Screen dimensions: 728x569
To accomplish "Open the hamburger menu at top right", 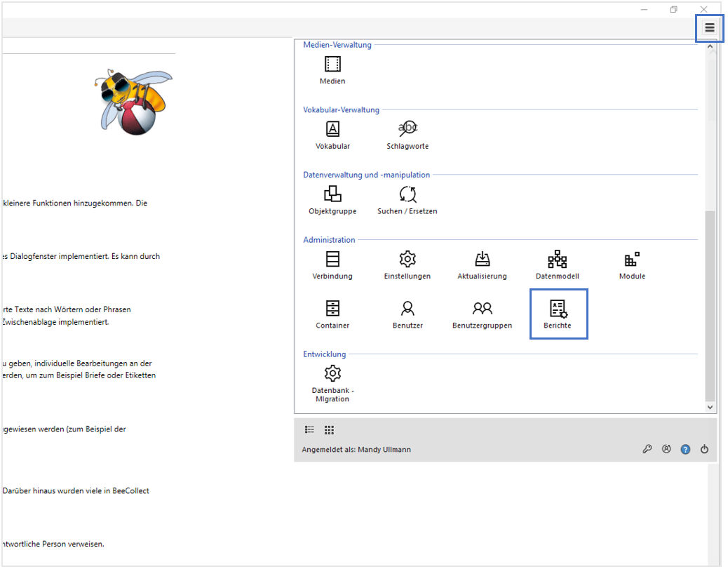I will (x=709, y=28).
